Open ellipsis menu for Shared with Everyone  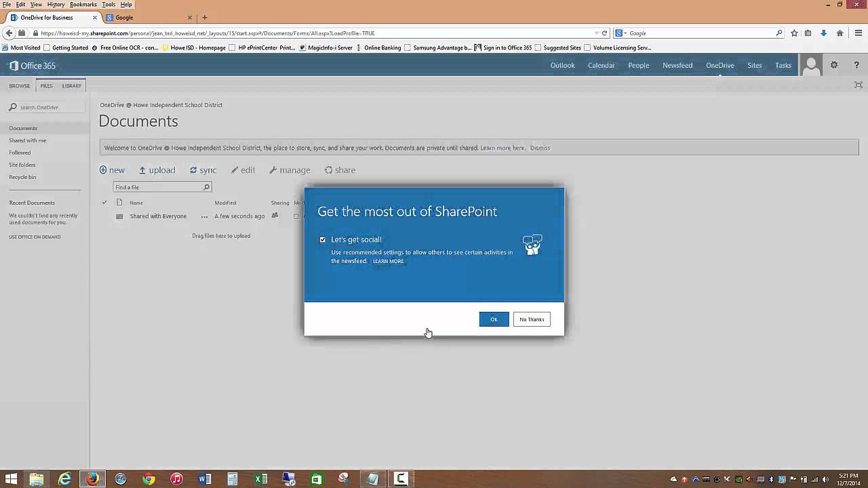pos(204,216)
